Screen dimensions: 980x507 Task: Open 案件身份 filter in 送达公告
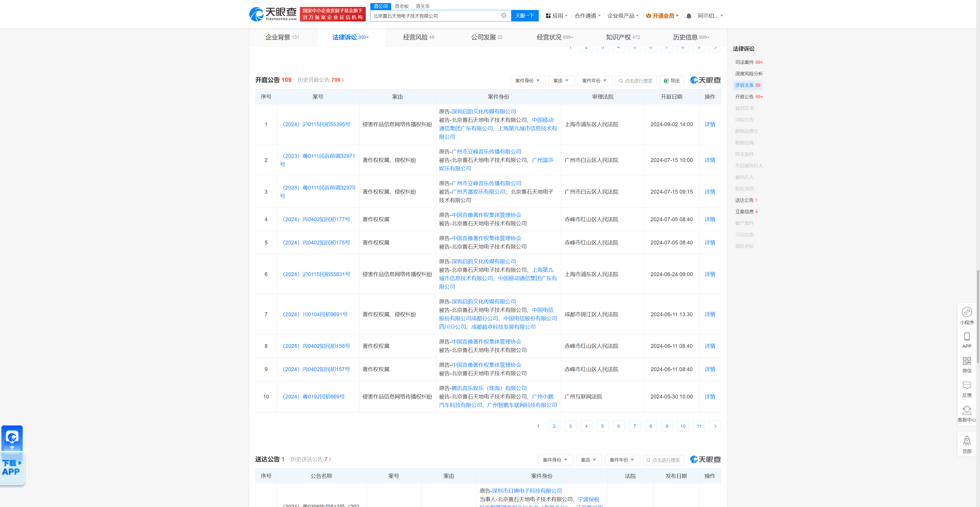(x=555, y=460)
